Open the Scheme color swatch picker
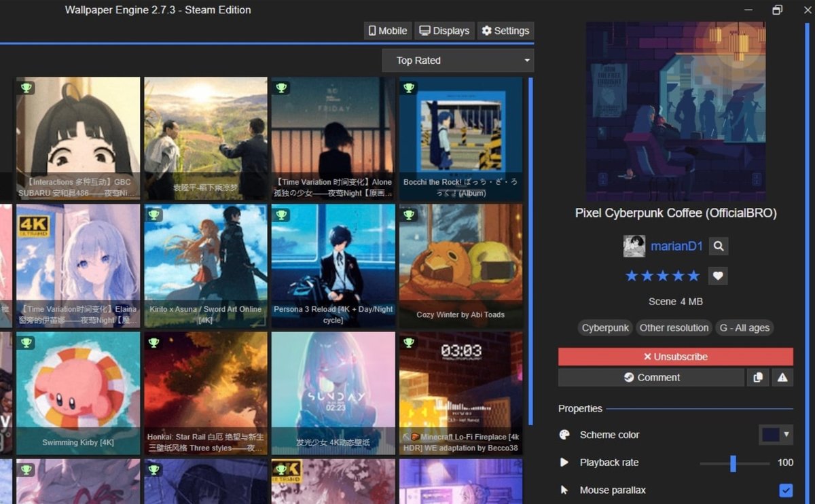Screen dimensions: 815x504 [x=776, y=435]
